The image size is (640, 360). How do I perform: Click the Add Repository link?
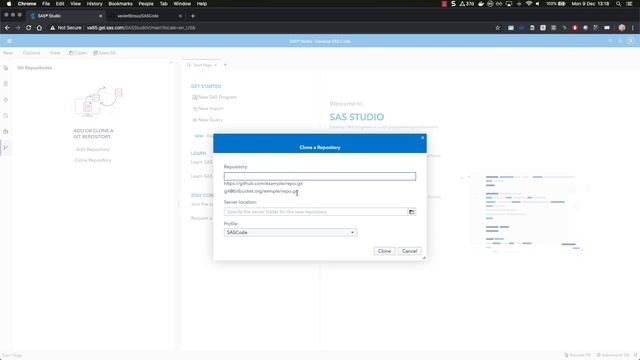(x=93, y=149)
